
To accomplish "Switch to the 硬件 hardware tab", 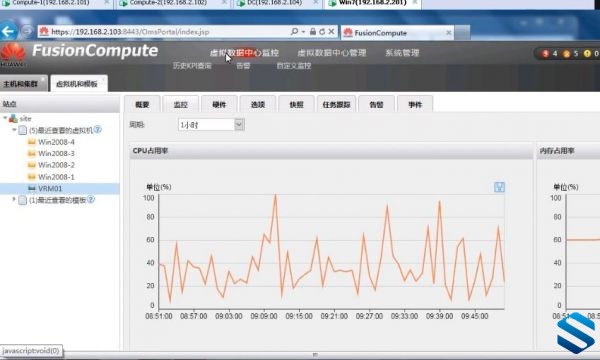I will click(x=219, y=104).
